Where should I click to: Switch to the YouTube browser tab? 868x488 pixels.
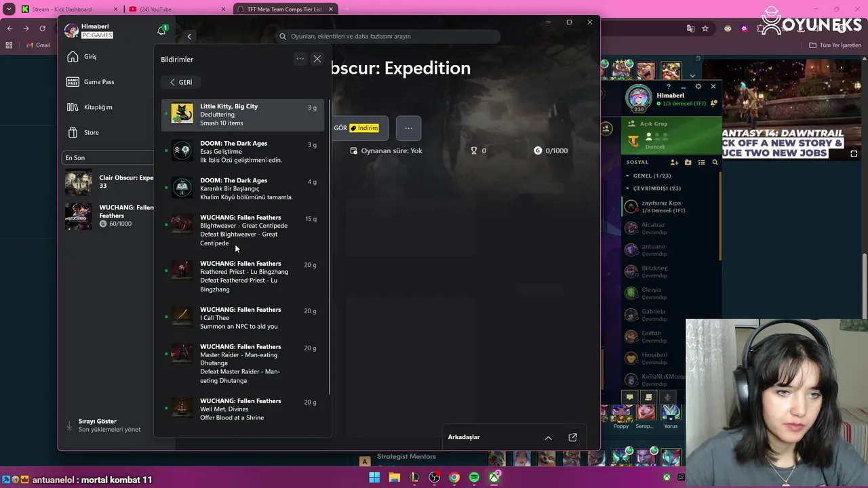coord(176,9)
